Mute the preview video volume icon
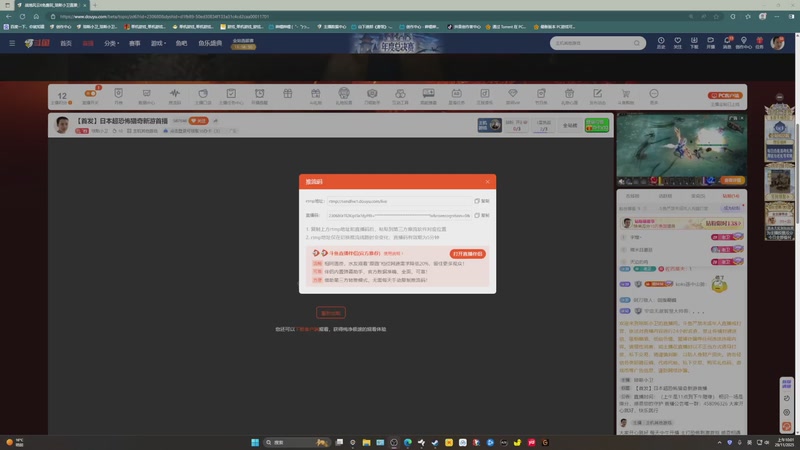The height and width of the screenshot is (450, 800). point(621,181)
